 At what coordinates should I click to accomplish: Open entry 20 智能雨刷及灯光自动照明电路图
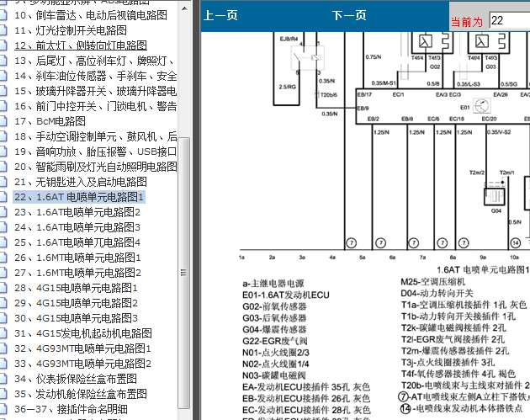coord(96,167)
